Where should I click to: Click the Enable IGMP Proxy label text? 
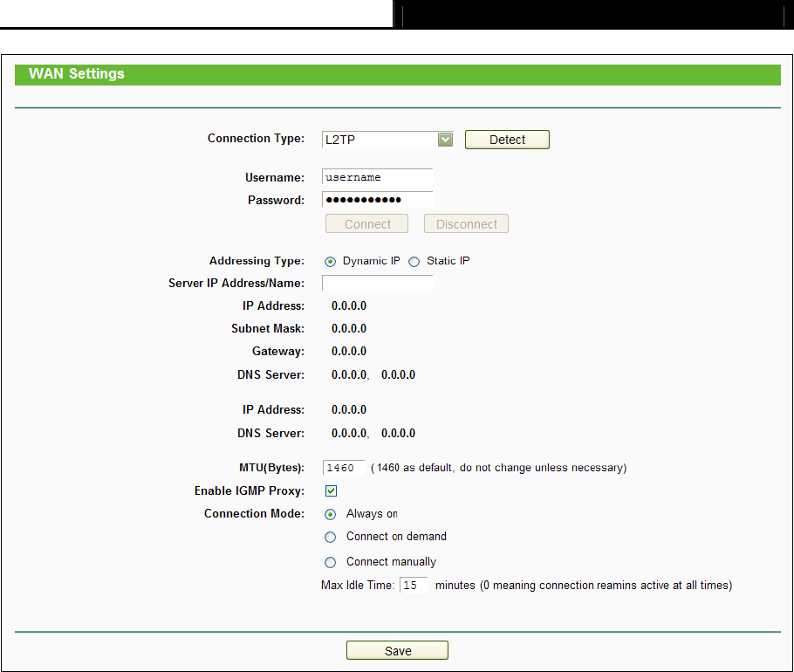[x=249, y=491]
